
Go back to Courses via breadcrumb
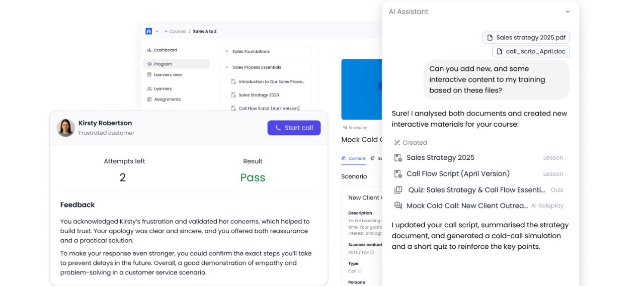pos(175,31)
